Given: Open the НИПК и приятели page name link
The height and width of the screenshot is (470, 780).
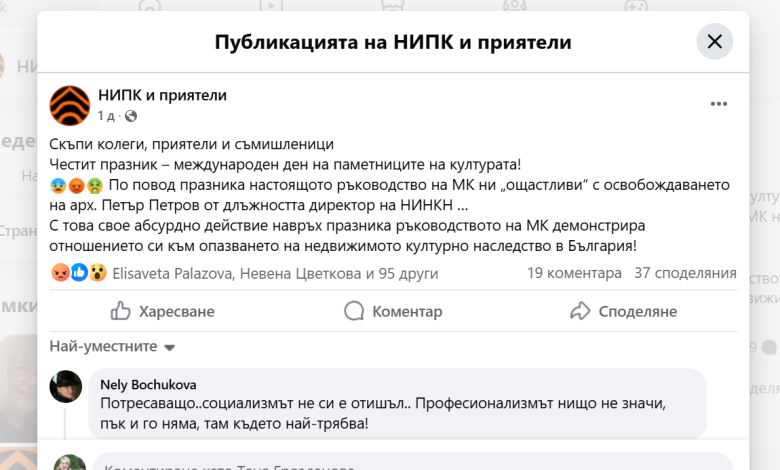Looking at the screenshot, I should pos(162,95).
